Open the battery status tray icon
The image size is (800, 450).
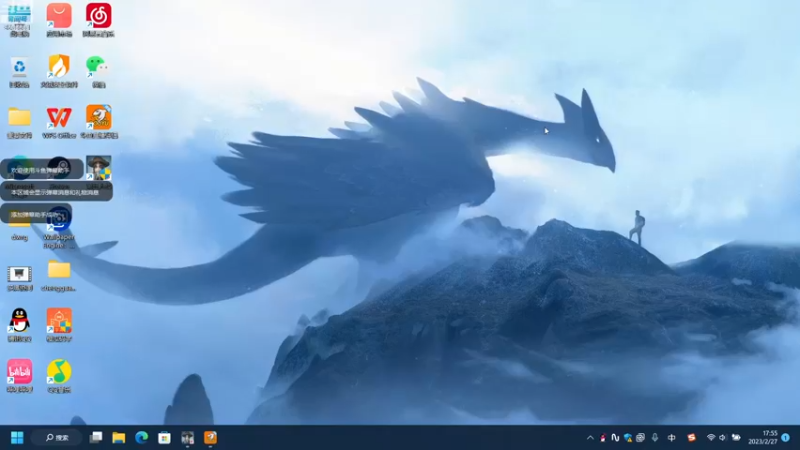[x=736, y=438]
